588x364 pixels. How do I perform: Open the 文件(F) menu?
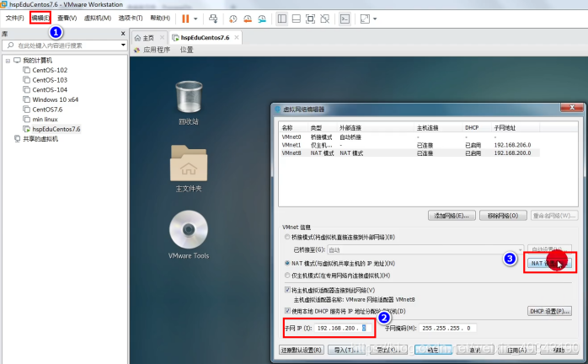(x=14, y=18)
